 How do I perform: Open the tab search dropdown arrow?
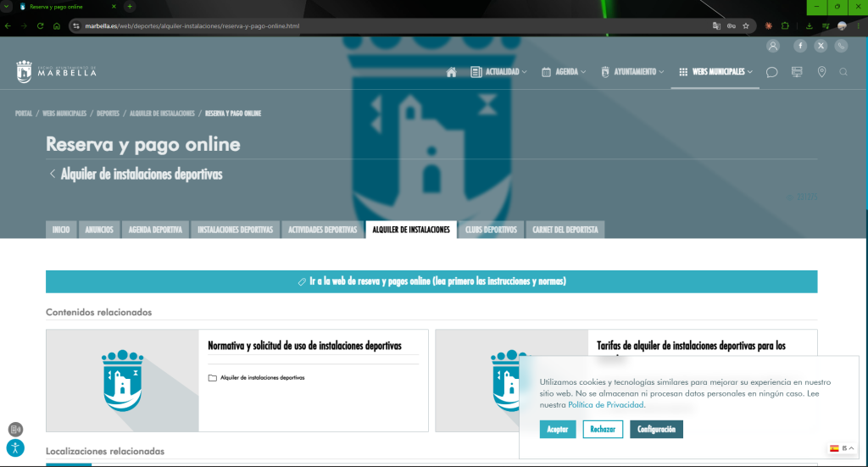(x=7, y=7)
